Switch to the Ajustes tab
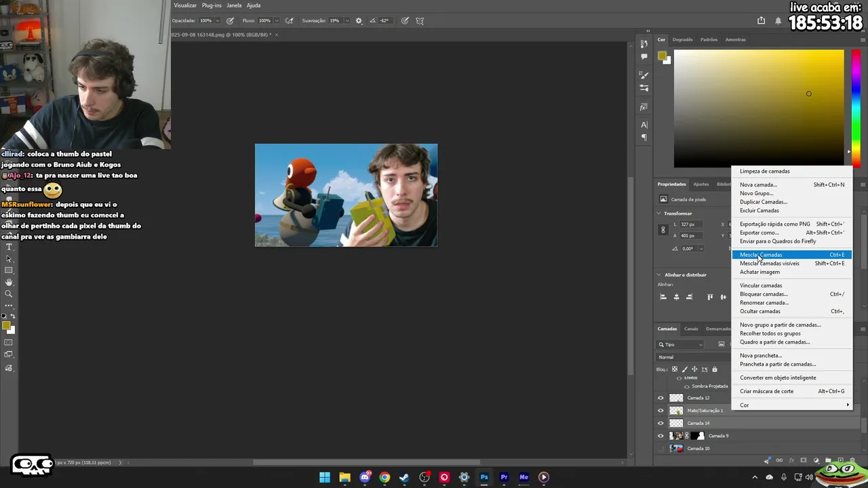868x488 pixels. [x=701, y=184]
